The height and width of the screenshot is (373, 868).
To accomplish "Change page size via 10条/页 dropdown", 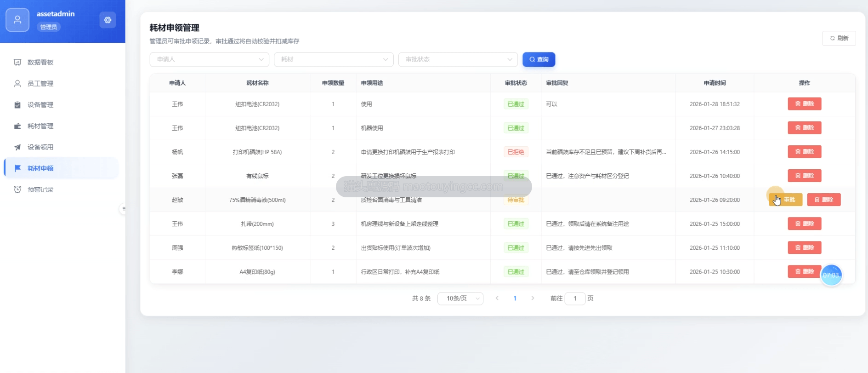I will (x=460, y=298).
